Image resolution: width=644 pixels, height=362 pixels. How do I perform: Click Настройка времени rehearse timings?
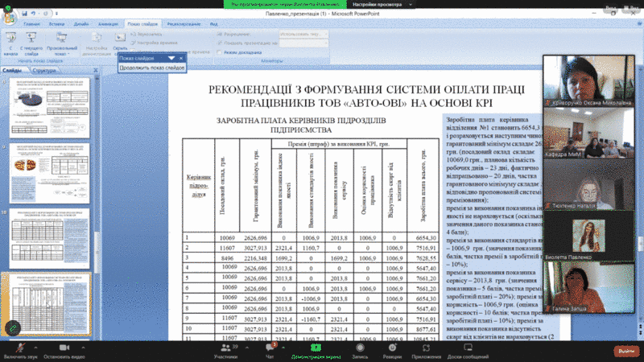click(155, 43)
